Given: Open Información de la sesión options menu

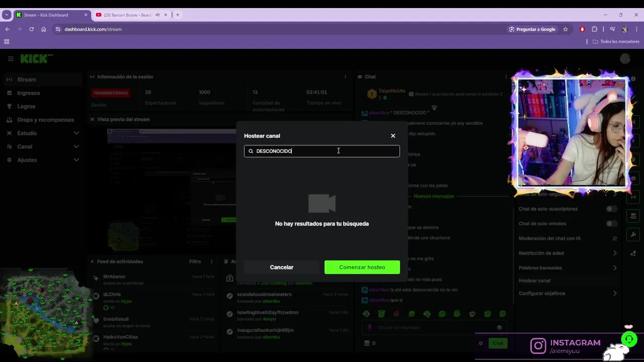Looking at the screenshot, I should pos(345,77).
